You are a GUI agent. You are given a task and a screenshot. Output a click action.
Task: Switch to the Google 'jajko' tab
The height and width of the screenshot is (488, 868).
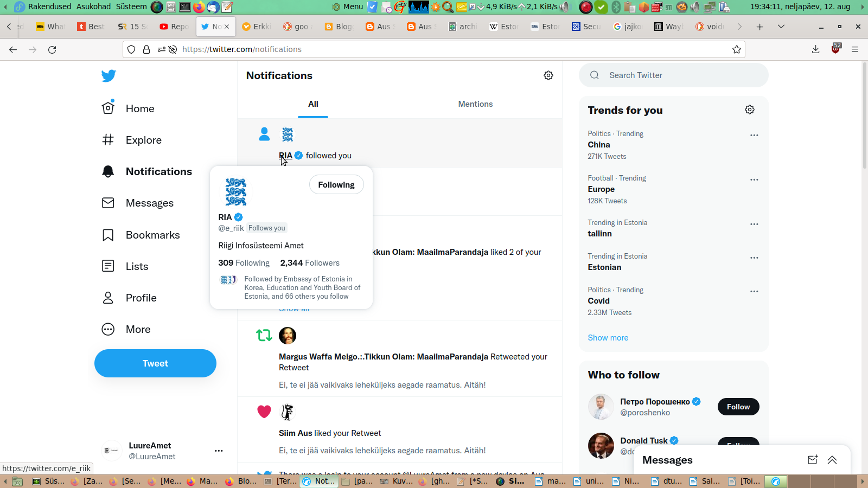pyautogui.click(x=628, y=27)
